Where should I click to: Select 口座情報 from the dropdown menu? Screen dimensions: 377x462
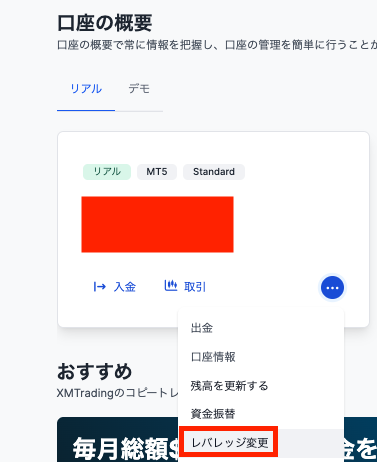(261, 357)
